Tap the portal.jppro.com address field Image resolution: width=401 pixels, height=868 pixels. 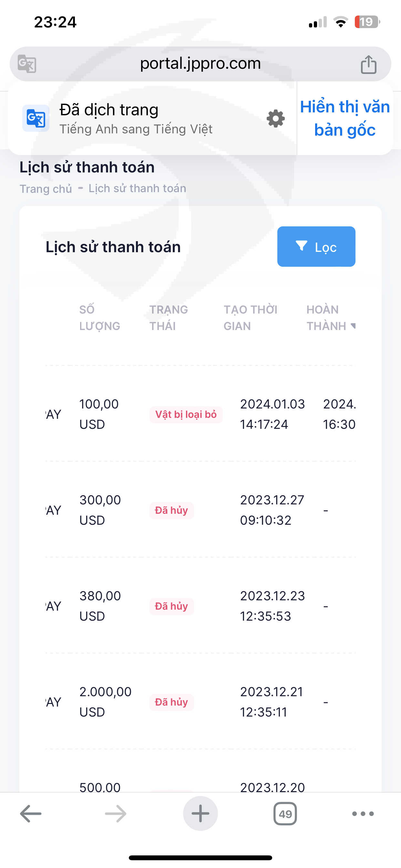[x=200, y=64]
